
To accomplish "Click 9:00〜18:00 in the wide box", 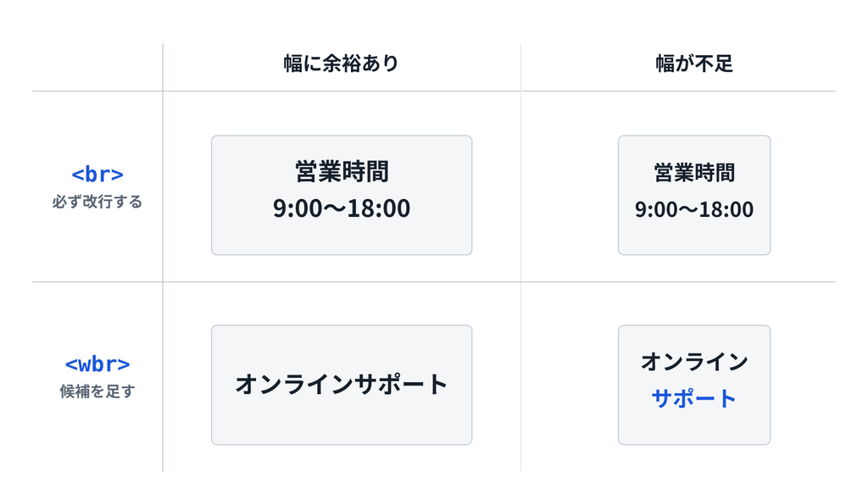I will pyautogui.click(x=342, y=208).
